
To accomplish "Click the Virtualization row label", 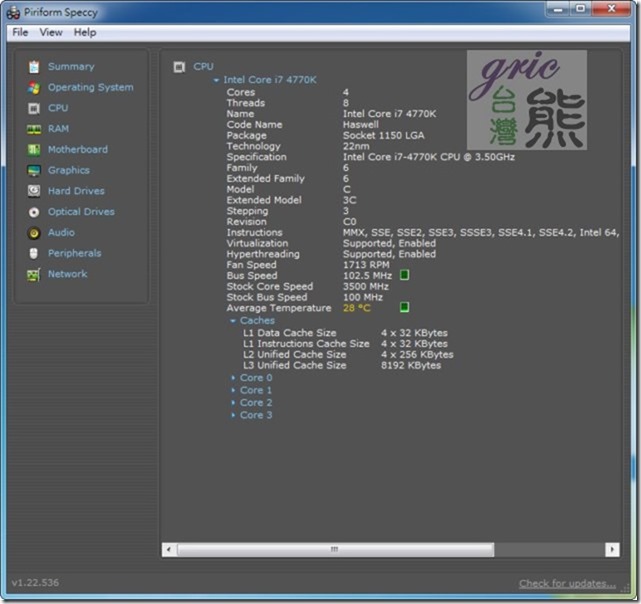I will [x=258, y=243].
